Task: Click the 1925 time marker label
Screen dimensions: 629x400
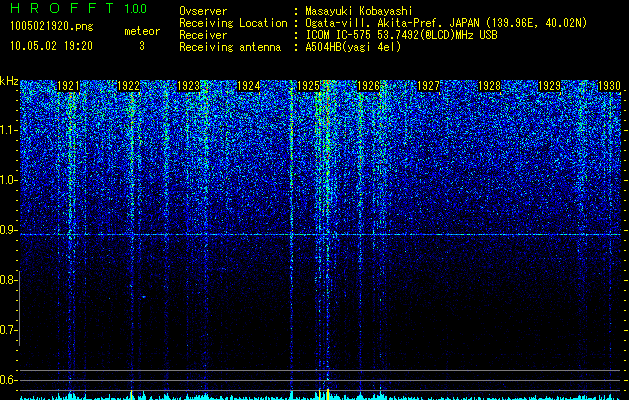Action: 308,86
